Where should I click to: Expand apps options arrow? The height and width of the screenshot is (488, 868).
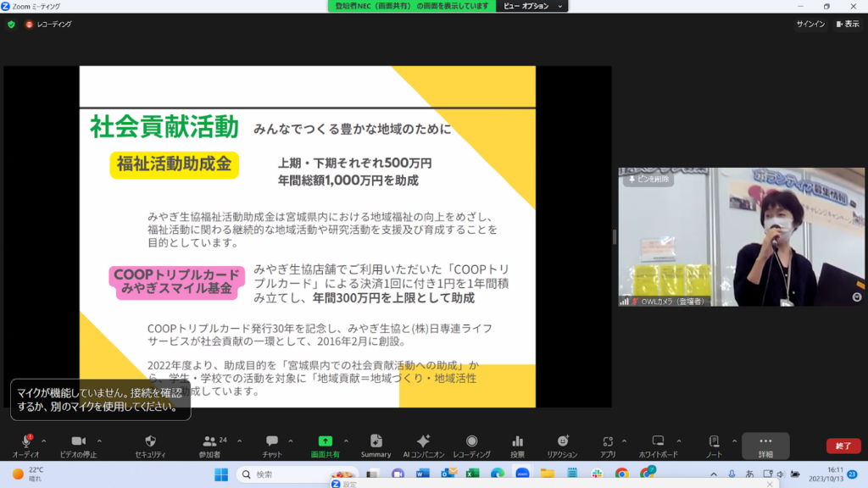(x=625, y=441)
